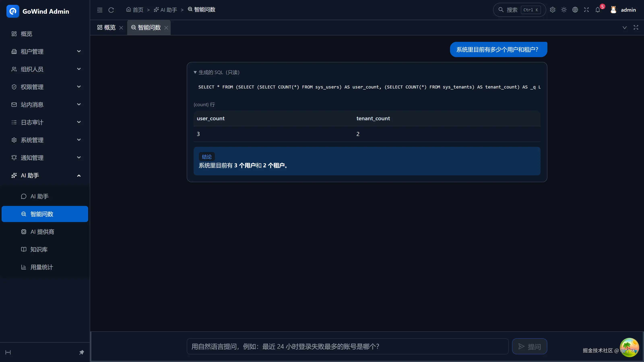644x362 pixels.
Task: Select 智能问数 in the sidebar
Action: [x=45, y=214]
